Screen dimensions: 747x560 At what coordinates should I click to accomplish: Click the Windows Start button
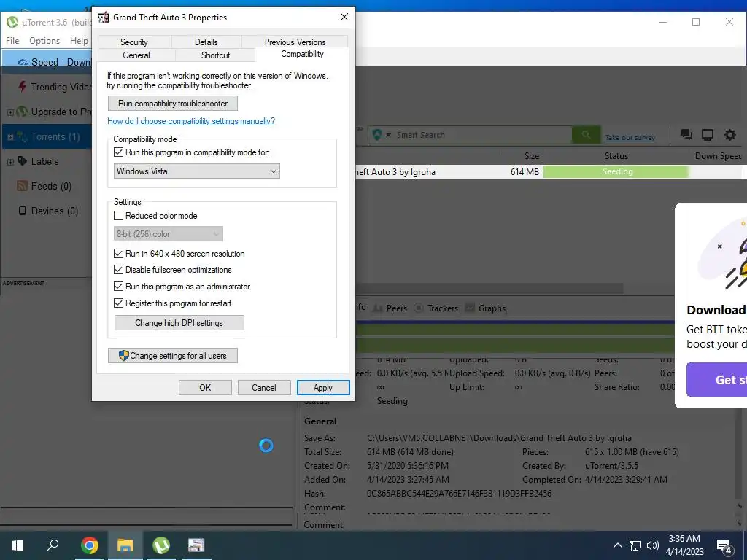(18, 545)
